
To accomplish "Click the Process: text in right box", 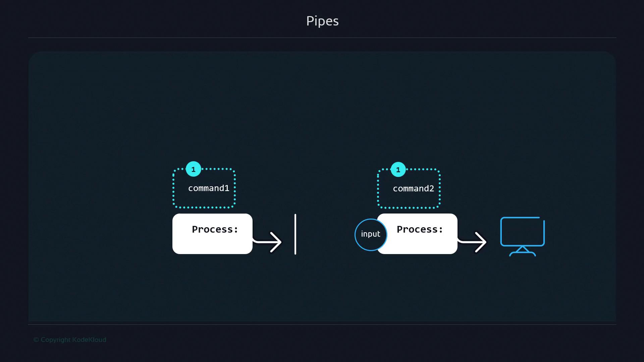I will 420,229.
